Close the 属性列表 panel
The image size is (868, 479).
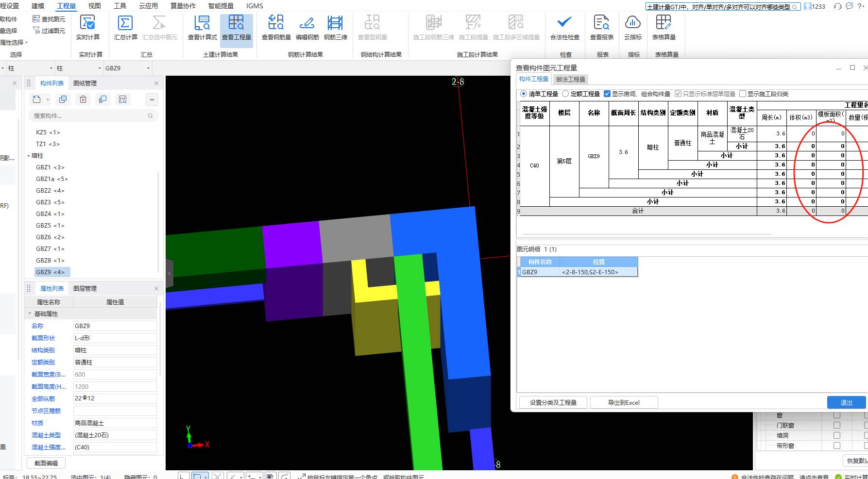tap(156, 288)
